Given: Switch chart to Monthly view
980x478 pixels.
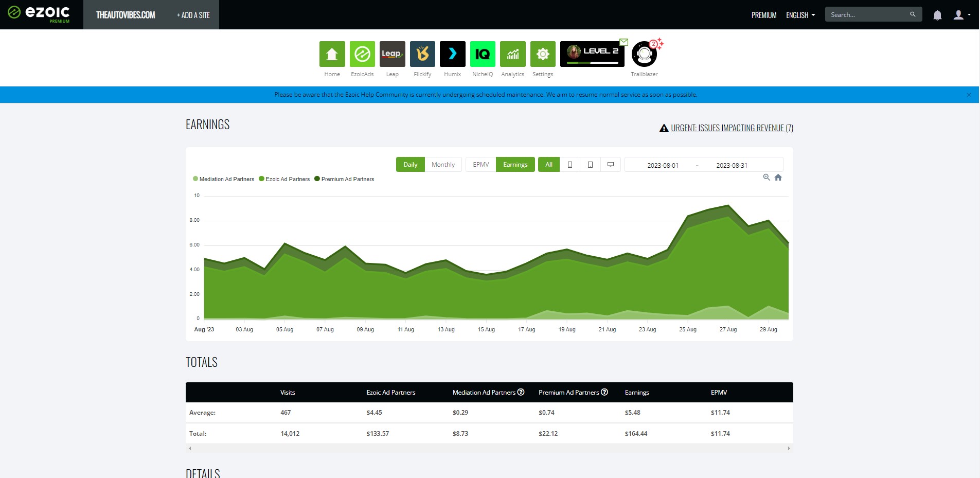Looking at the screenshot, I should click(443, 165).
